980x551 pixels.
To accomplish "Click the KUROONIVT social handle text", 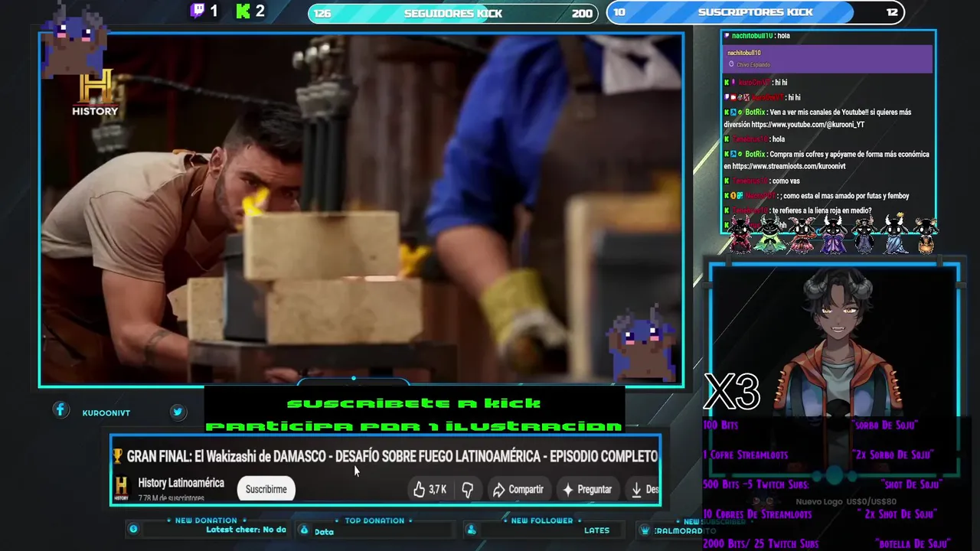I will 106,412.
